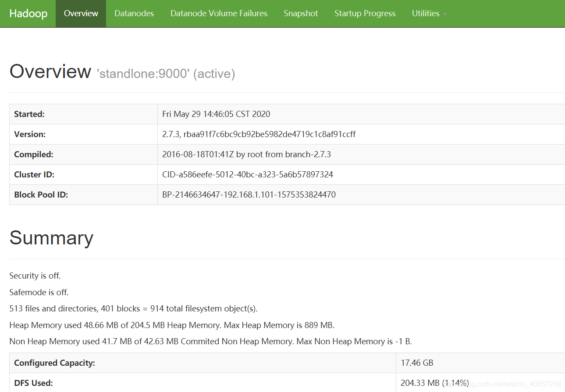Click the Compiled: label cell
Screen dimensions: 565x392
(x=83, y=154)
